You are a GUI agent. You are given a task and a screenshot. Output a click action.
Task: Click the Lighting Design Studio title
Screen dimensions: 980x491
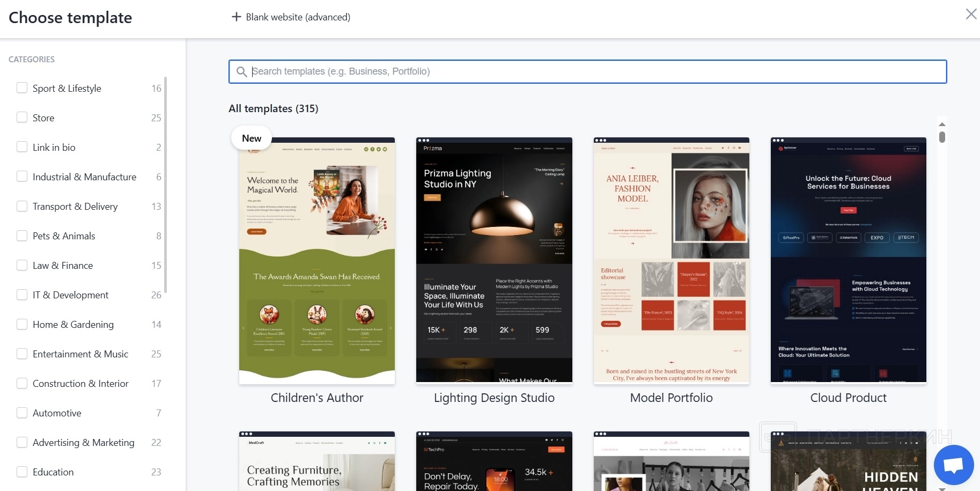tap(494, 398)
